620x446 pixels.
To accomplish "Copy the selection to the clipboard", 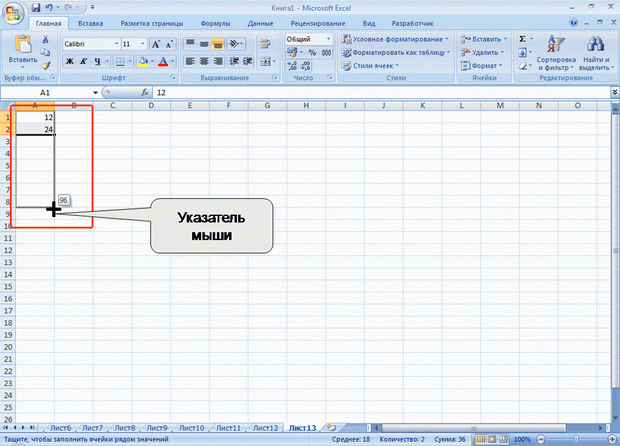I will (45, 52).
